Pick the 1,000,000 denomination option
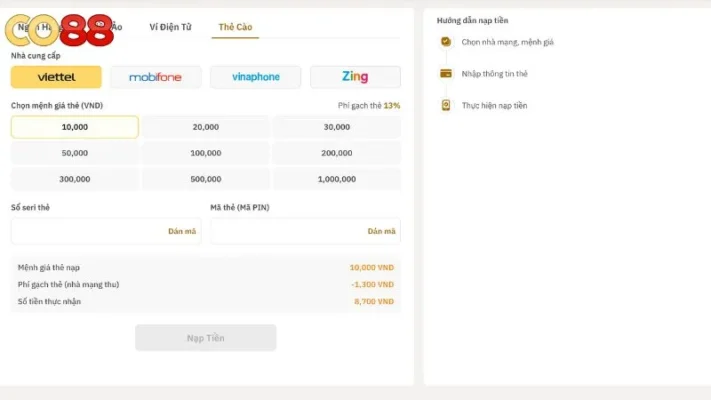This screenshot has width=711, height=400. click(336, 179)
